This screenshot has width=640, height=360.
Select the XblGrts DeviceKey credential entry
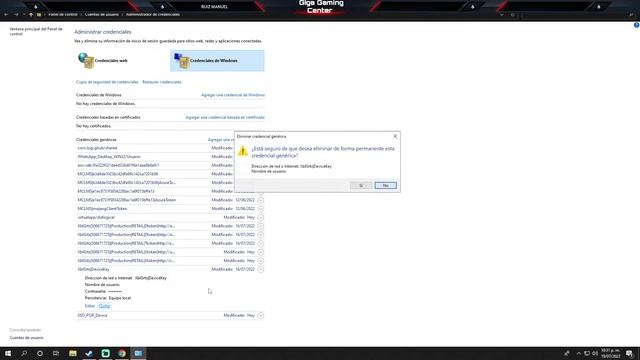point(93,269)
